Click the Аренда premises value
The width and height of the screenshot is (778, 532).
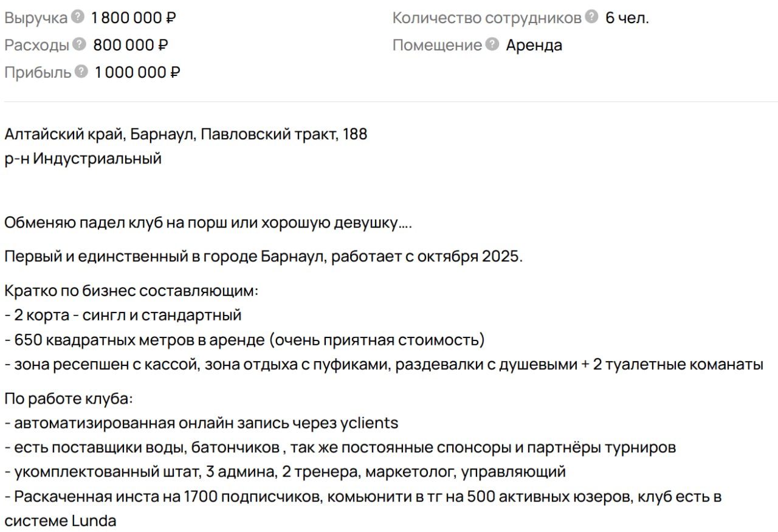pyautogui.click(x=534, y=46)
